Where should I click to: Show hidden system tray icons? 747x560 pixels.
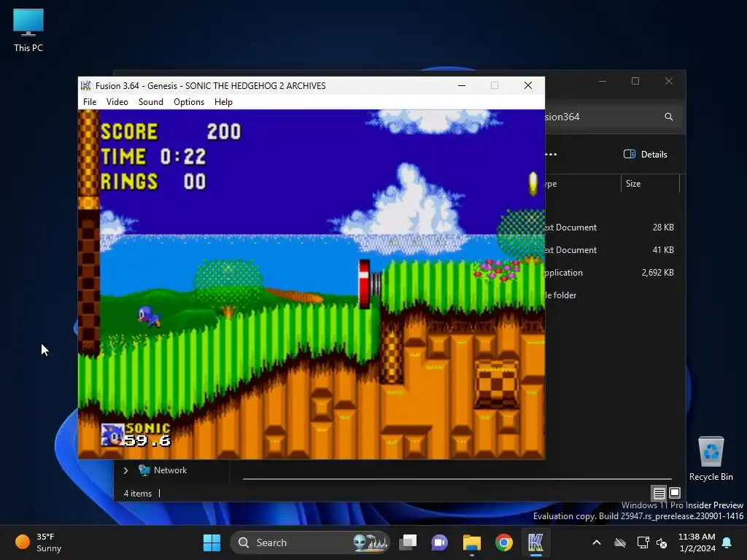(x=597, y=542)
